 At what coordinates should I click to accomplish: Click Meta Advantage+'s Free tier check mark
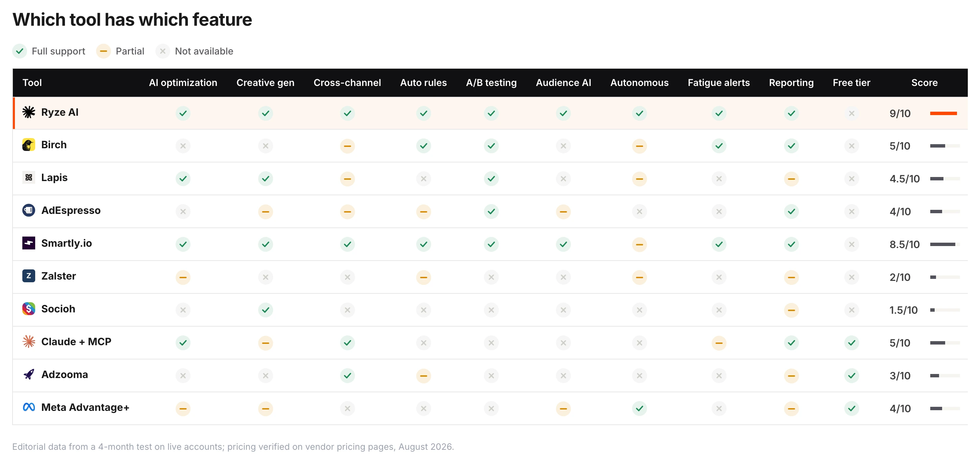click(x=851, y=408)
